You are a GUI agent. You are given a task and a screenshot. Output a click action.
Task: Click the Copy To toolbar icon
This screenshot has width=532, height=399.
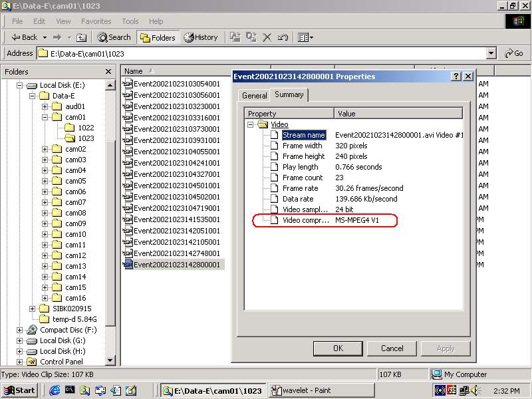click(x=251, y=37)
